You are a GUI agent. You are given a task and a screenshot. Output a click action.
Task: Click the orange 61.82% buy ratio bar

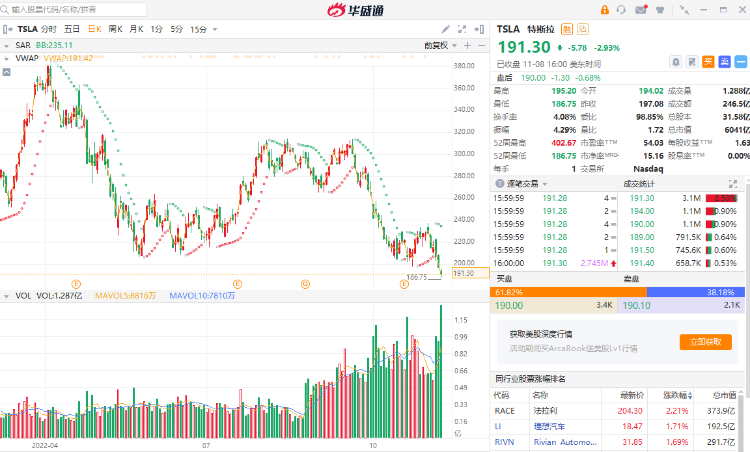click(x=568, y=292)
